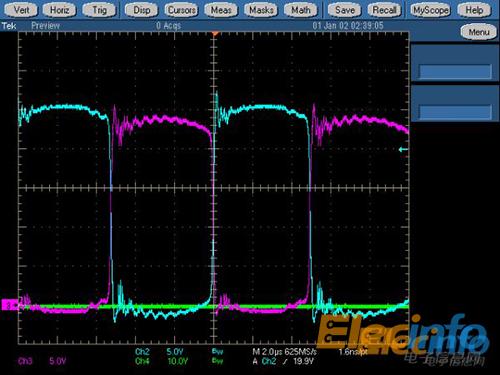Select the Ch4 10.0V readout

161,361
